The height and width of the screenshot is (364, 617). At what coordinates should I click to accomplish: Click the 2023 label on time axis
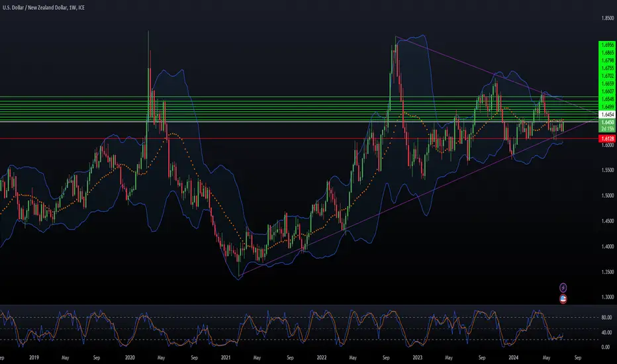(418, 357)
